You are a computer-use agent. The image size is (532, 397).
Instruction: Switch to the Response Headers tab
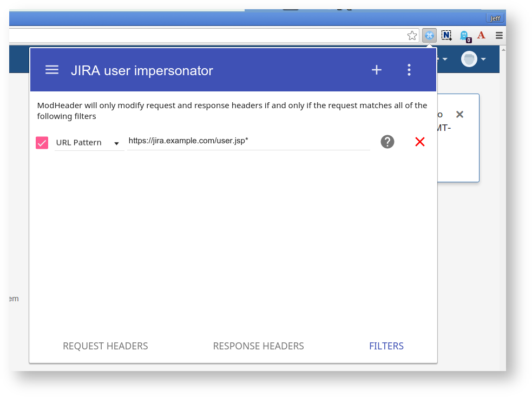(258, 346)
